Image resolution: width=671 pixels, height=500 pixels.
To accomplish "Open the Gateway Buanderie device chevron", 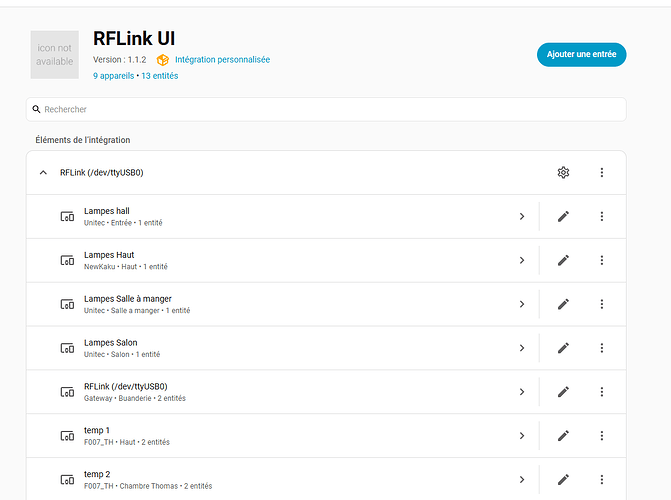I will point(522,392).
